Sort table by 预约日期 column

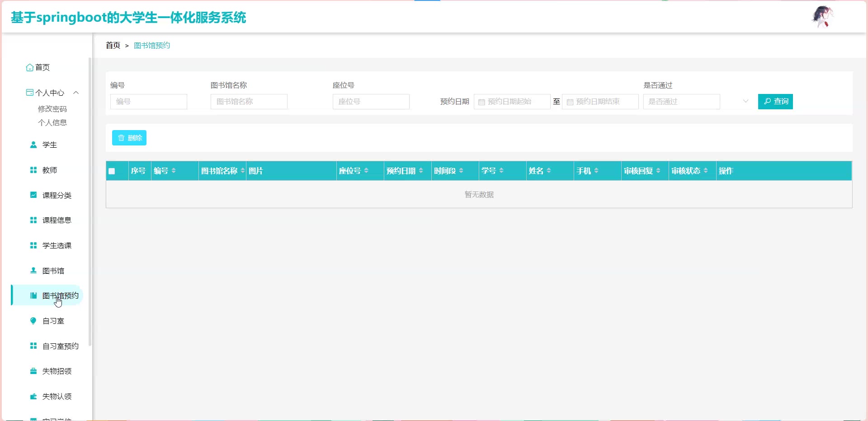421,171
